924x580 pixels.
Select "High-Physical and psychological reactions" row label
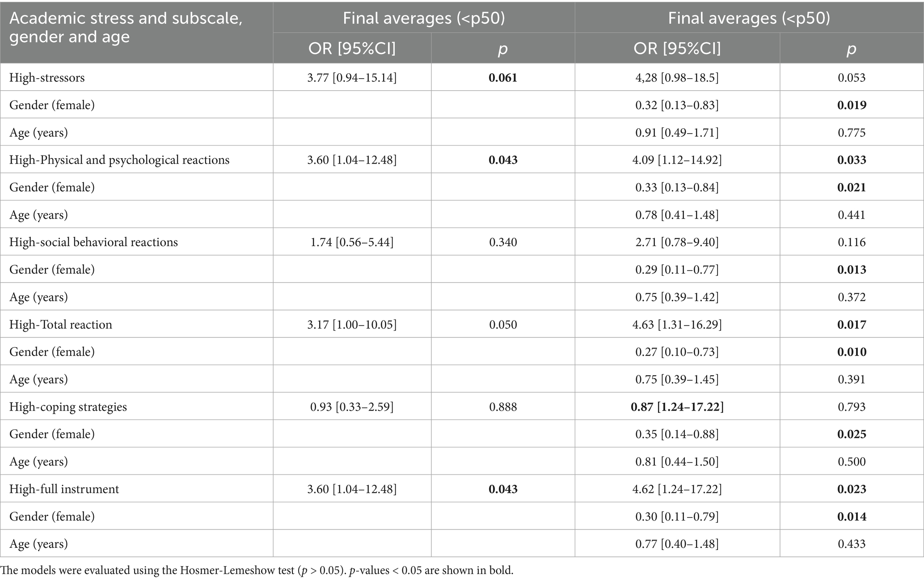119,160
